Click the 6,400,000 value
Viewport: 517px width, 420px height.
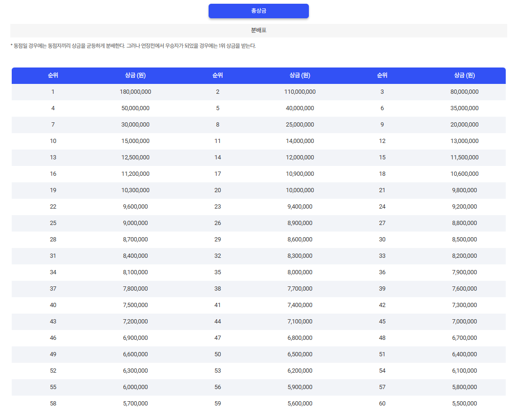pos(464,354)
